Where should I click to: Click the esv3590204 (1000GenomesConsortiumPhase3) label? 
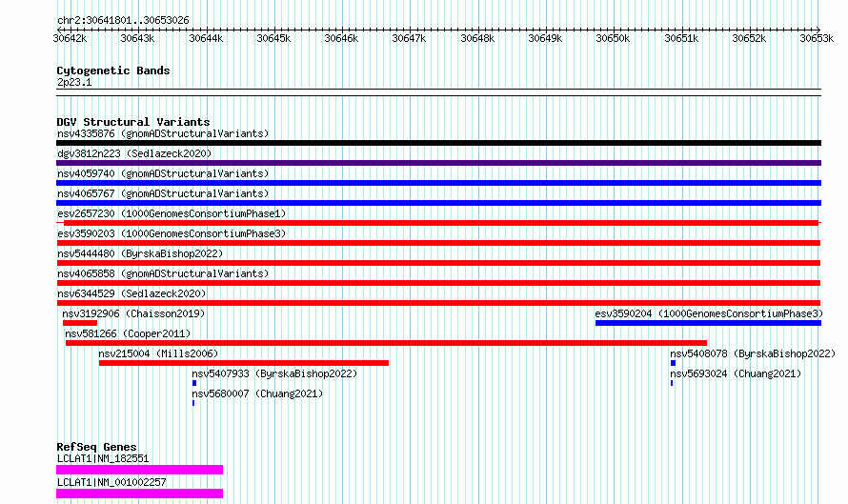[709, 313]
